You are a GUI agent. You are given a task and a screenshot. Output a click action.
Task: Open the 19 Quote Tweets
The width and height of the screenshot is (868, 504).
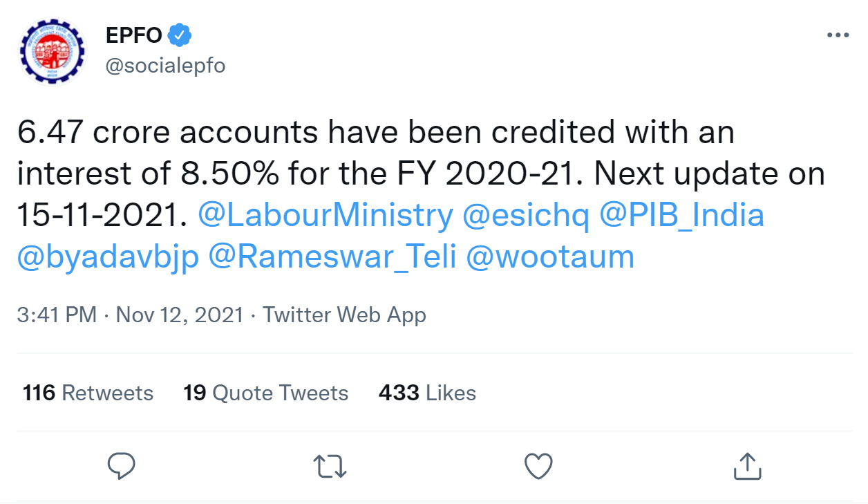click(265, 393)
